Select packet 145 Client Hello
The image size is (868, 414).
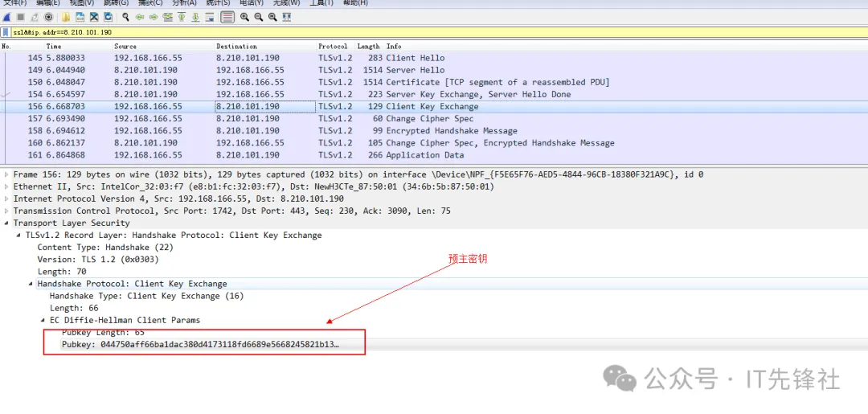(x=434, y=58)
